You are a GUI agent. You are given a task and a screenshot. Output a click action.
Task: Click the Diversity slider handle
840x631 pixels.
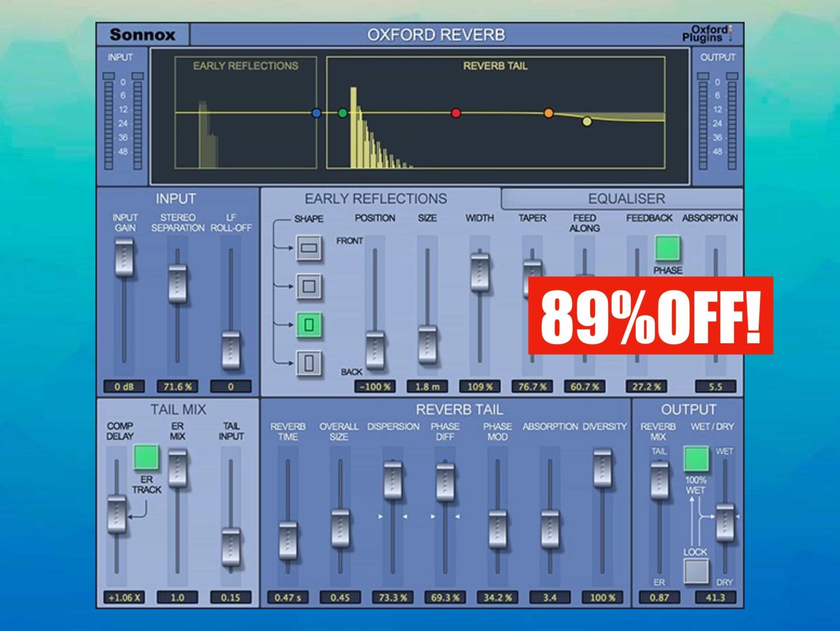tap(602, 467)
